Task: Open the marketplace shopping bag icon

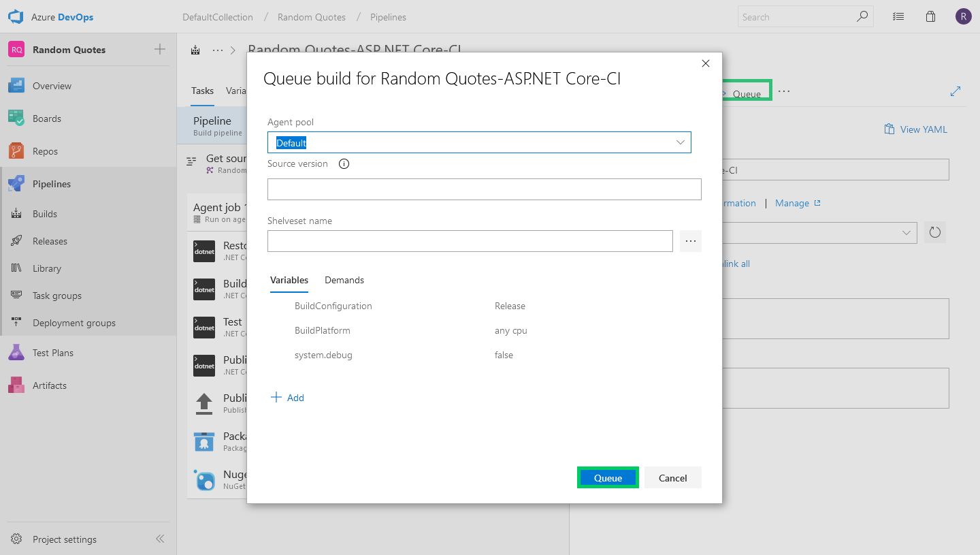Action: click(930, 17)
